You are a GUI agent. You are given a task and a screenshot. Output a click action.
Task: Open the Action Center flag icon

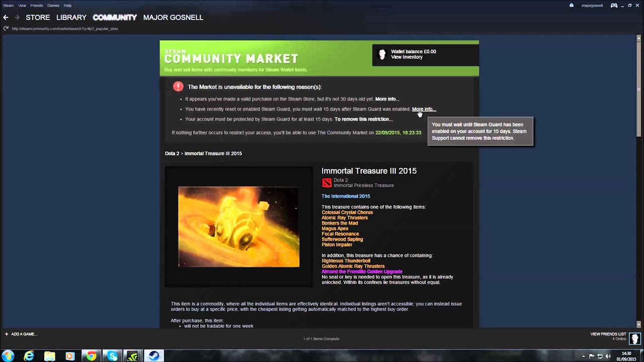pyautogui.click(x=592, y=356)
